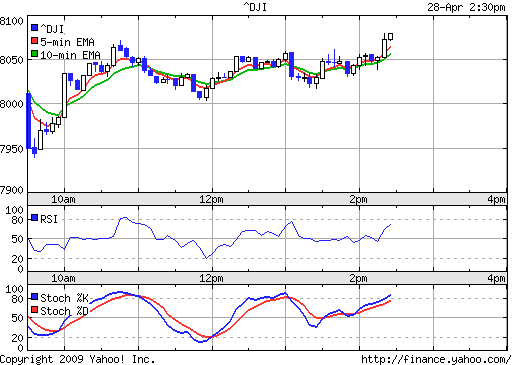
Task: Click the Stoch %K trough before 12pm
Action: (x=200, y=341)
